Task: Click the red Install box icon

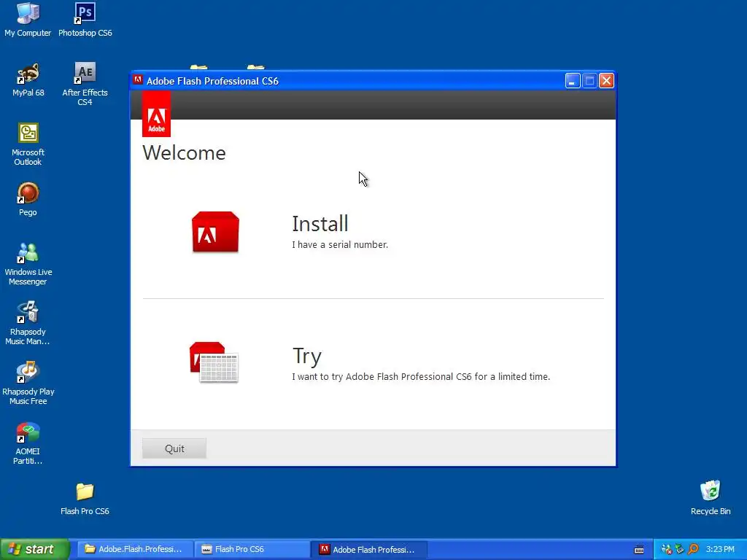Action: click(x=215, y=232)
